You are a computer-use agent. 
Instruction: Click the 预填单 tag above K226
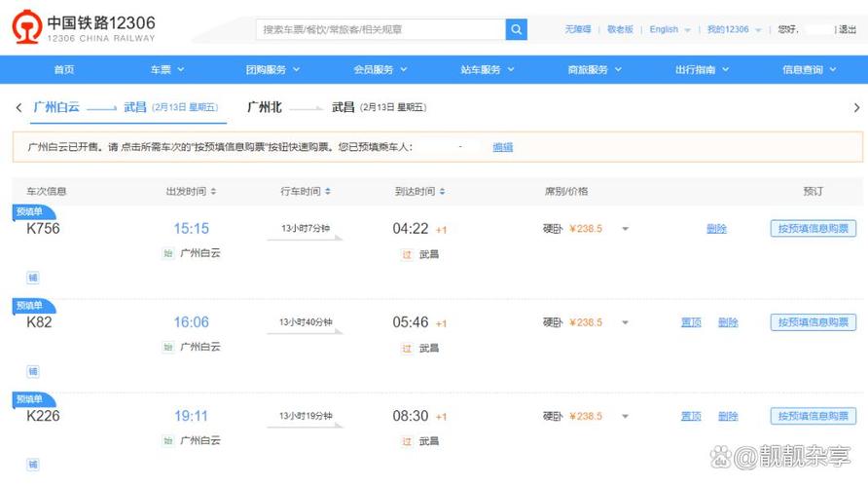[x=33, y=399]
